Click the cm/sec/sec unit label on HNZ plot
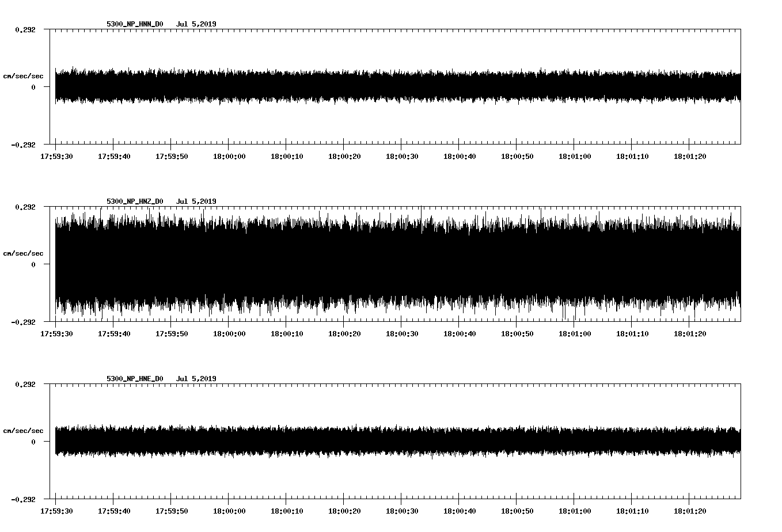The height and width of the screenshot is (532, 782). pos(23,253)
